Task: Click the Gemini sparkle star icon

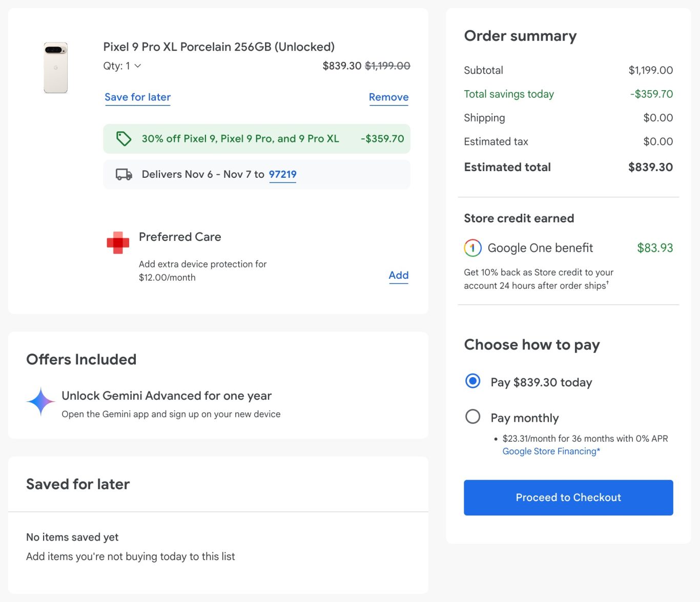Action: tap(41, 402)
